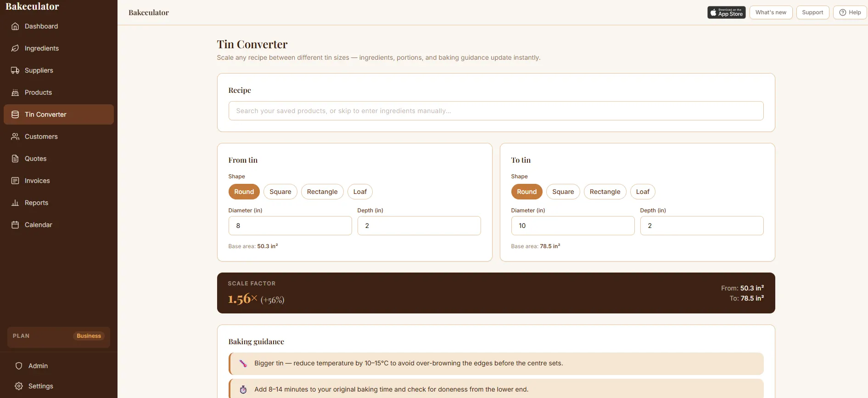The image size is (868, 398).
Task: Click the 'Baking guidance' heading
Action: 256,341
